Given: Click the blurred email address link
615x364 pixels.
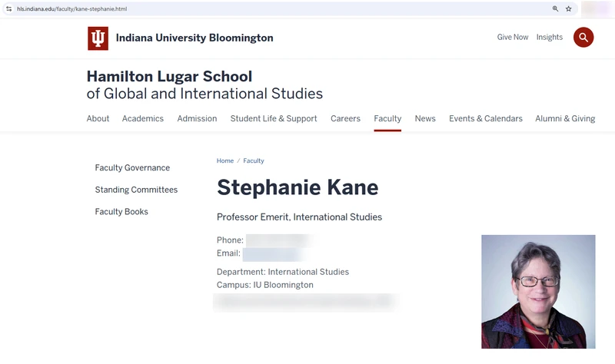Looking at the screenshot, I should 274,254.
